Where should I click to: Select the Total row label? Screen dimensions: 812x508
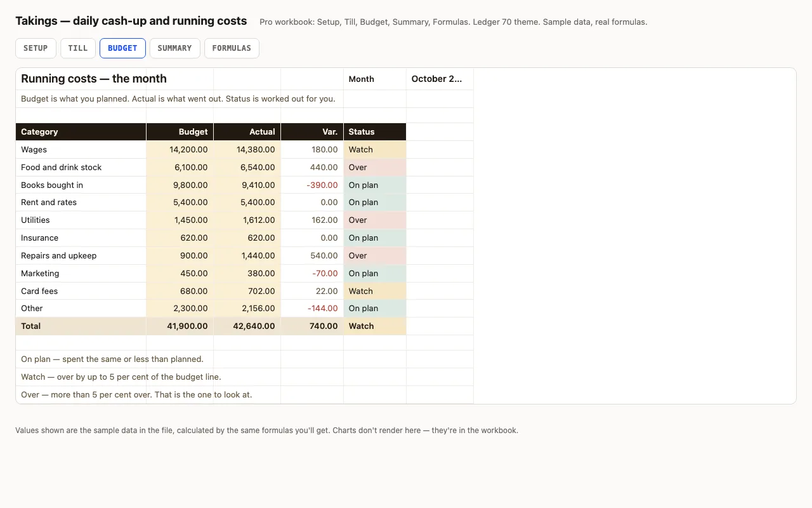click(81, 326)
